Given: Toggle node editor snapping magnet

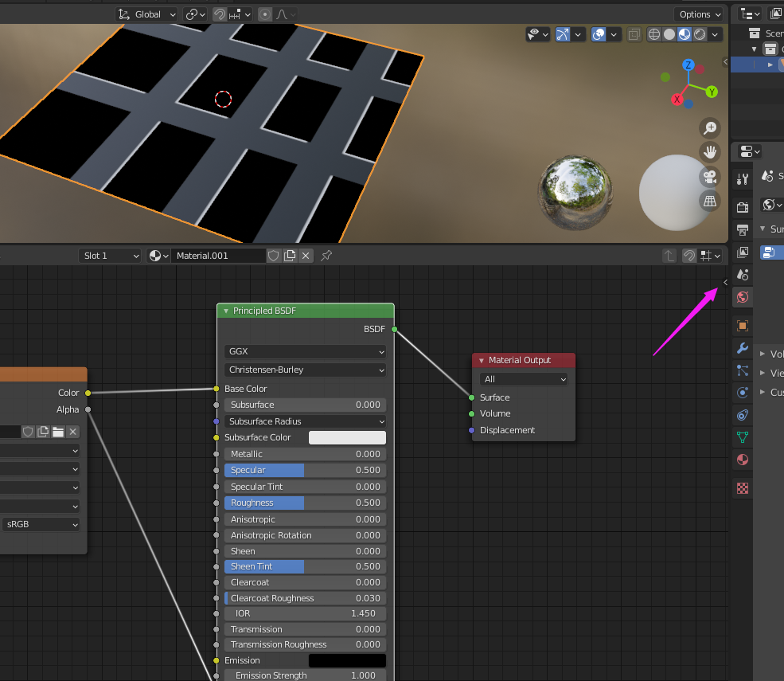Looking at the screenshot, I should [x=689, y=256].
